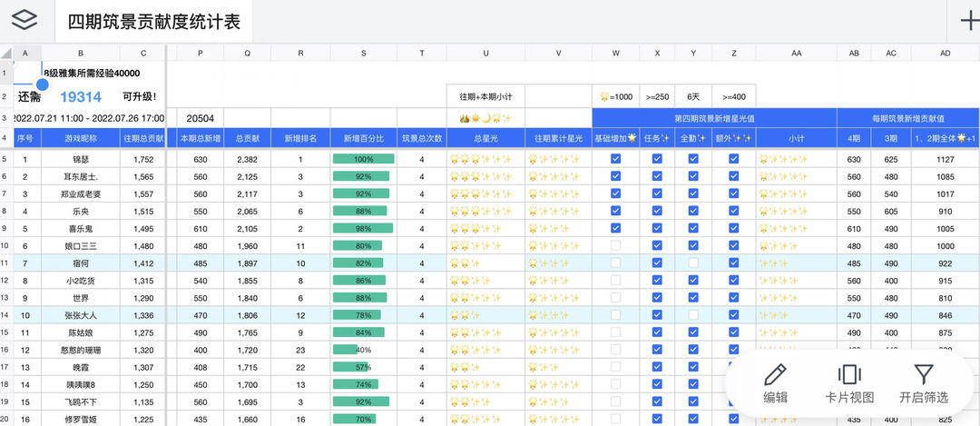This screenshot has height=426, width=980.
Task: Toggle 基础增加 checkbox for 锦瑟
Action: click(615, 159)
